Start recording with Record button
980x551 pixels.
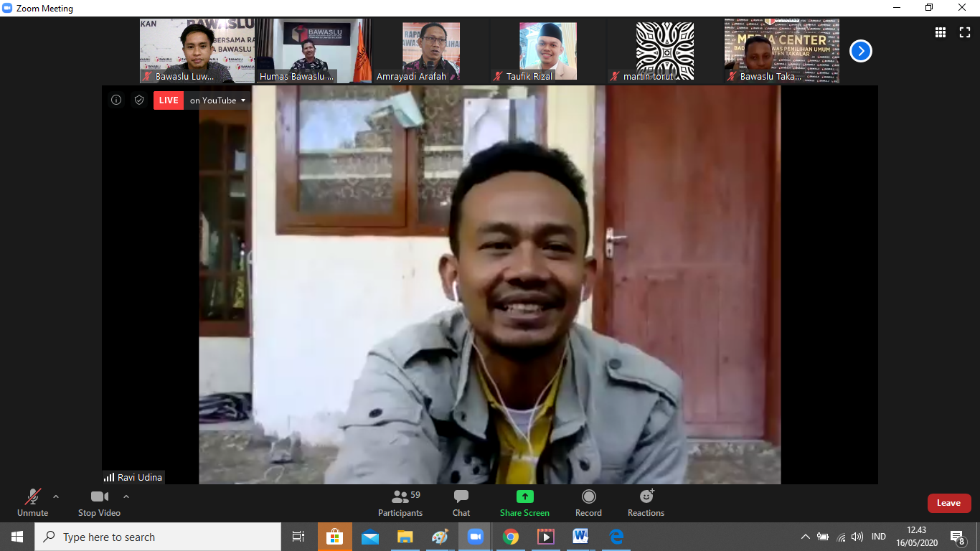[588, 503]
